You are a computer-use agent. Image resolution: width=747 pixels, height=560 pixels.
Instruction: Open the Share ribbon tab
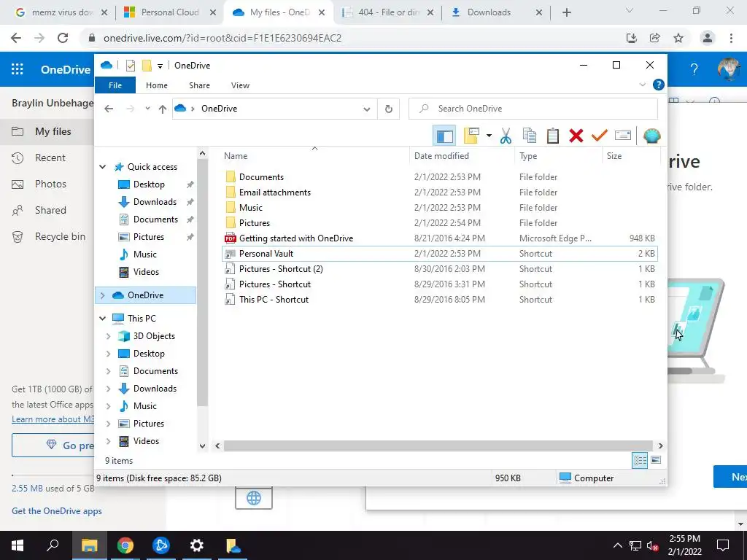coord(199,85)
